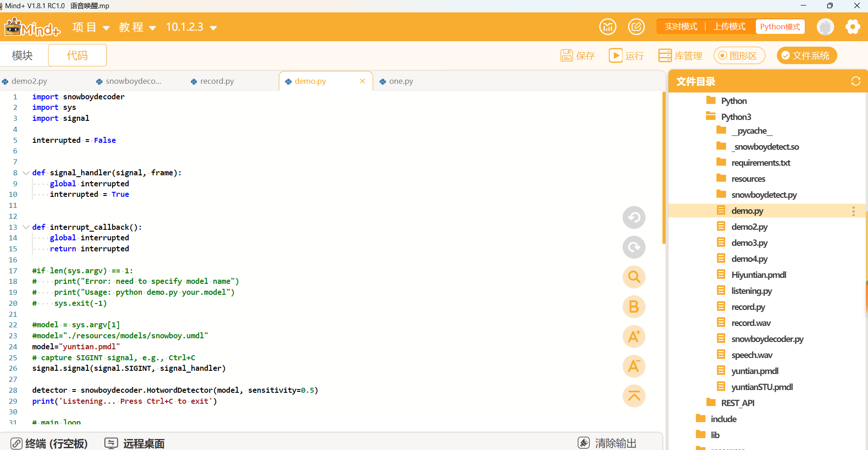This screenshot has height=450, width=868.
Task: Open the demo2.py editor tab
Action: pyautogui.click(x=29, y=81)
